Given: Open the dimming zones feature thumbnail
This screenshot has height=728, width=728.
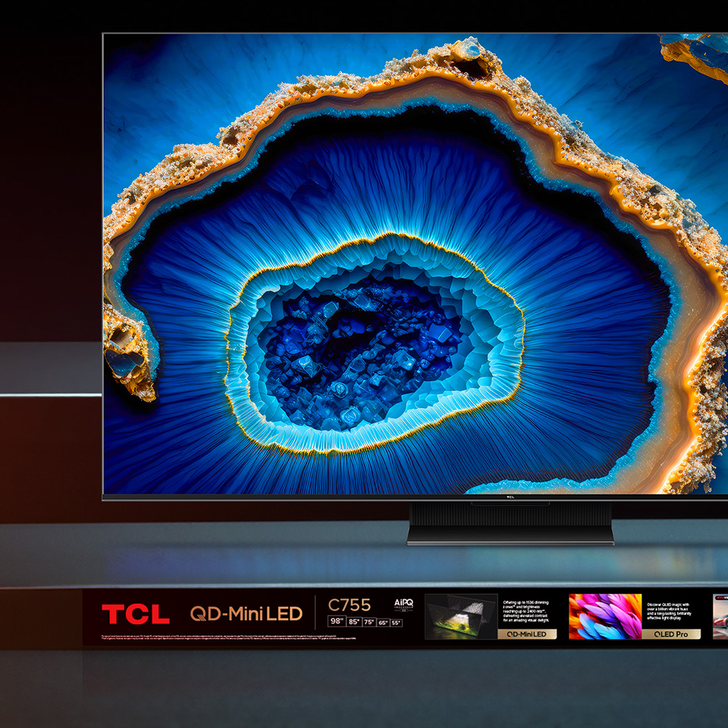Looking at the screenshot, I should 461,617.
